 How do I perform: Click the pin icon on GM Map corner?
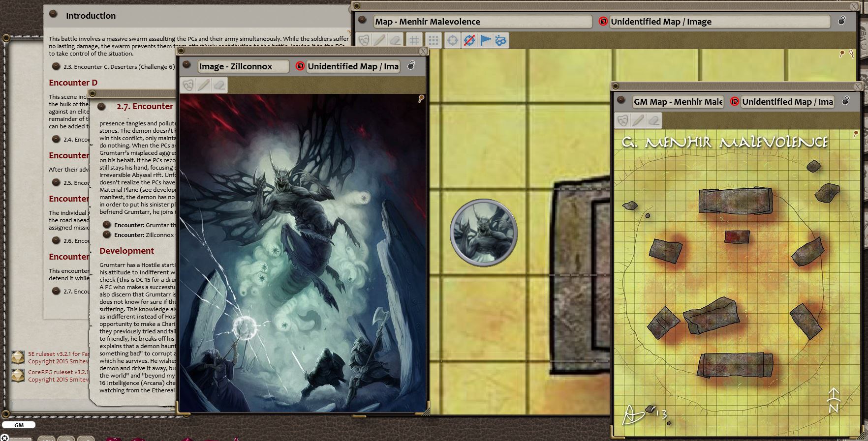[856, 134]
